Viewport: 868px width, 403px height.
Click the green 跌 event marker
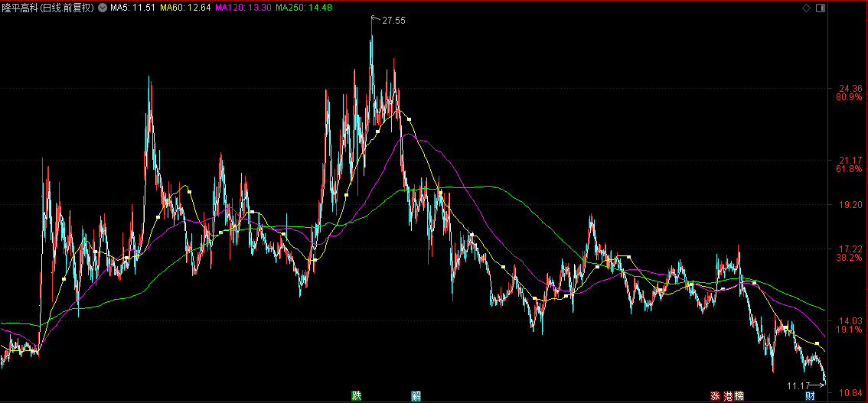point(357,396)
